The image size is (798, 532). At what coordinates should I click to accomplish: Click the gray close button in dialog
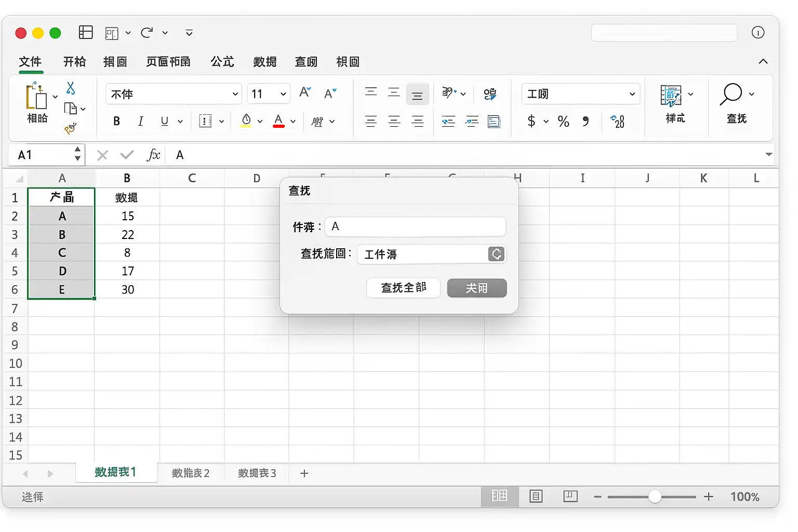click(x=477, y=288)
